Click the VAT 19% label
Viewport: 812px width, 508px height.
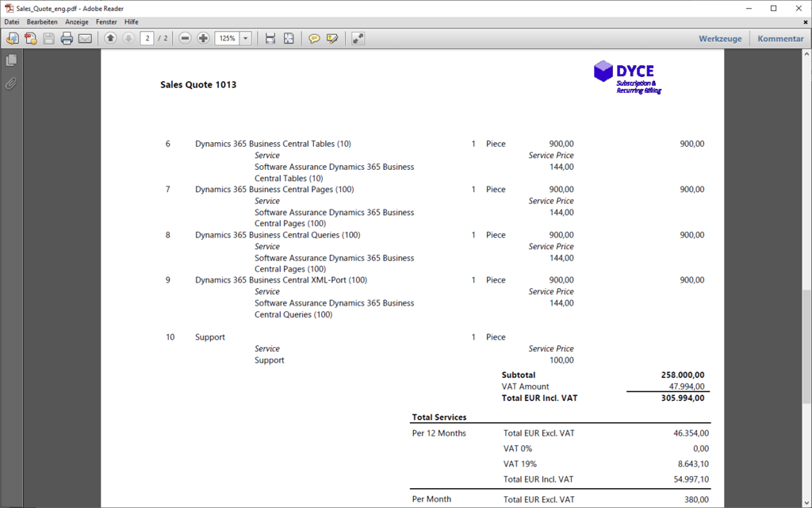(x=520, y=464)
